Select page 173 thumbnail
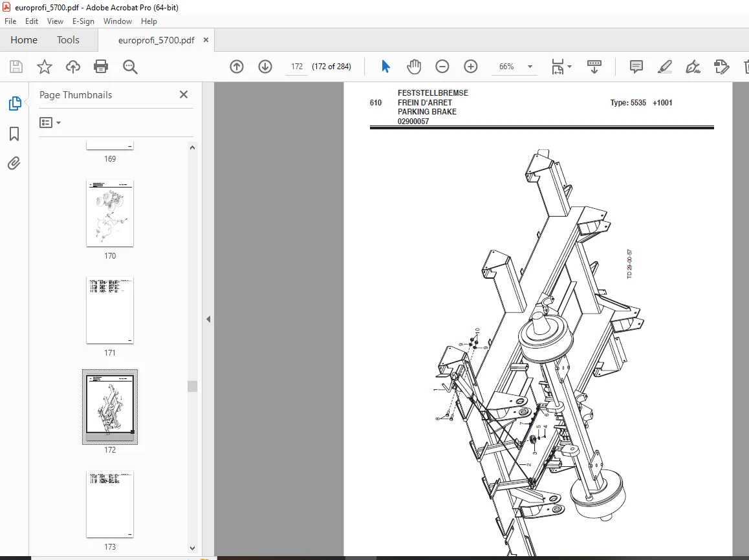Image resolution: width=749 pixels, height=560 pixels. click(110, 504)
